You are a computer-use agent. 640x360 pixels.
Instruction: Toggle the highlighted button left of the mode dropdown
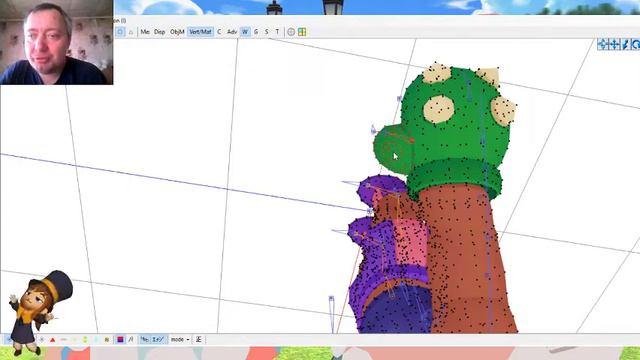[x=158, y=340]
